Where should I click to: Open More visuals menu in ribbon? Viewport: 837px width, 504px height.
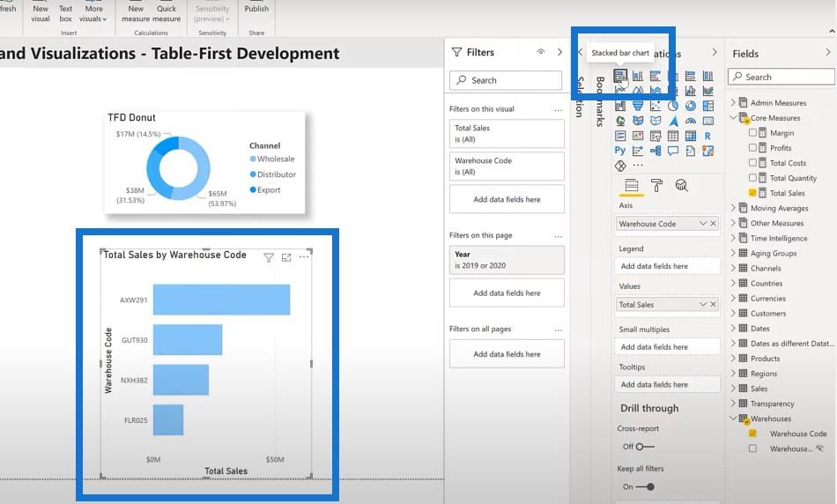(x=93, y=14)
